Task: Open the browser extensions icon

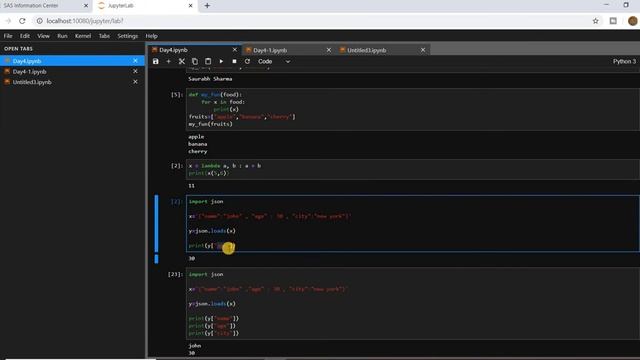Action: click(x=613, y=21)
